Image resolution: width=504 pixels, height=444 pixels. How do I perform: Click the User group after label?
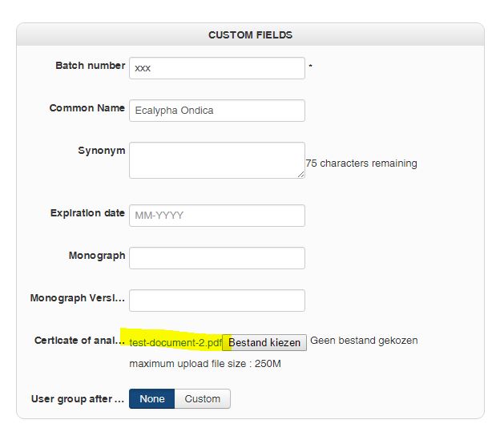point(78,398)
